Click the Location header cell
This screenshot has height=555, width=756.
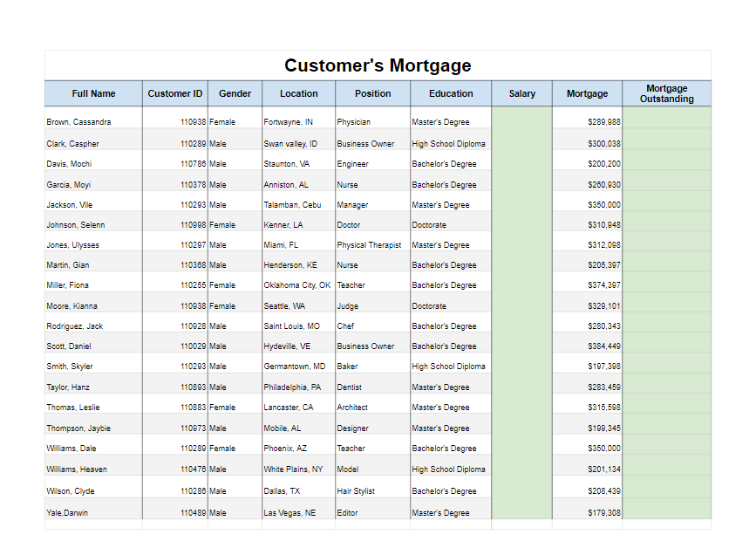[x=298, y=93]
